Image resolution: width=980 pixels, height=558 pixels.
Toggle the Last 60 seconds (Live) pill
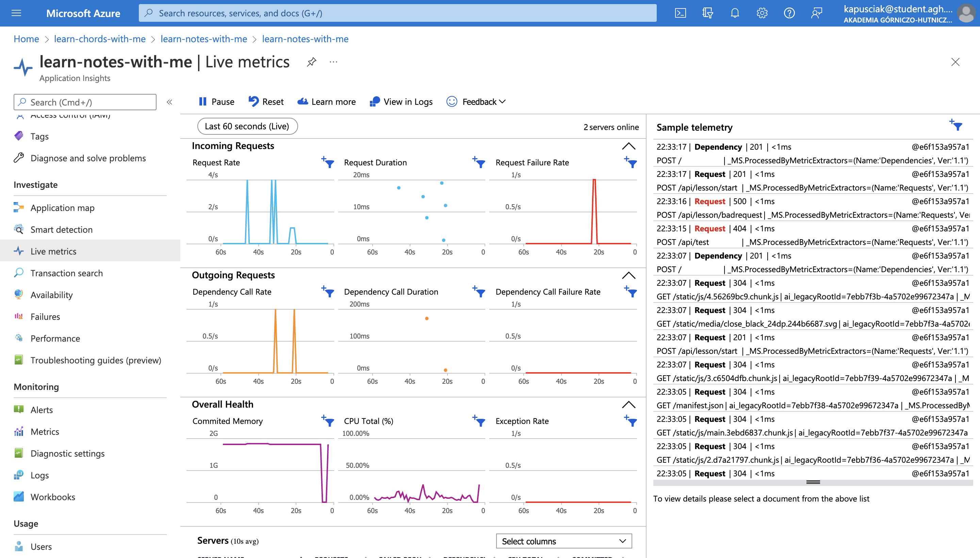pyautogui.click(x=247, y=127)
